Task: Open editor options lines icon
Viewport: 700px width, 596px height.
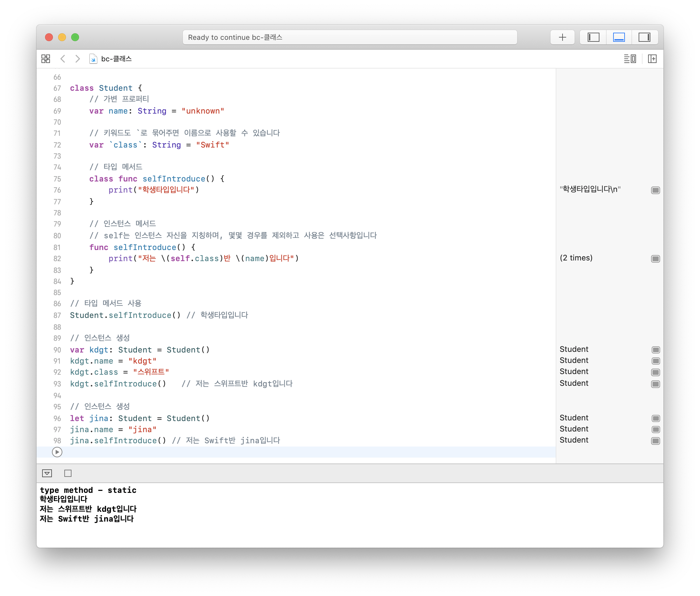Action: pyautogui.click(x=630, y=59)
